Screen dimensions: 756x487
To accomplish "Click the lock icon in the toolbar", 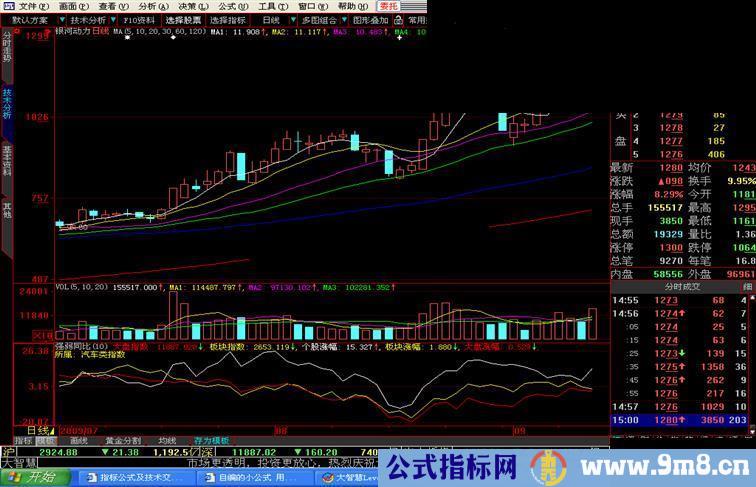I will tap(396, 20).
